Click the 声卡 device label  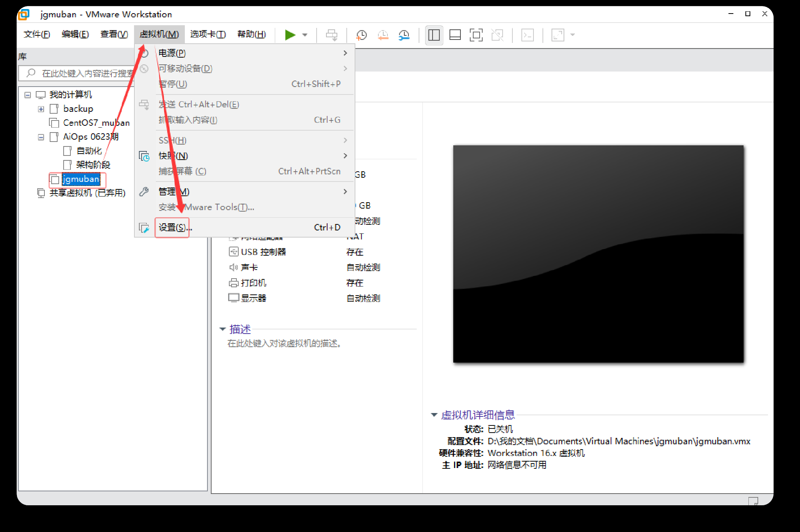(249, 267)
